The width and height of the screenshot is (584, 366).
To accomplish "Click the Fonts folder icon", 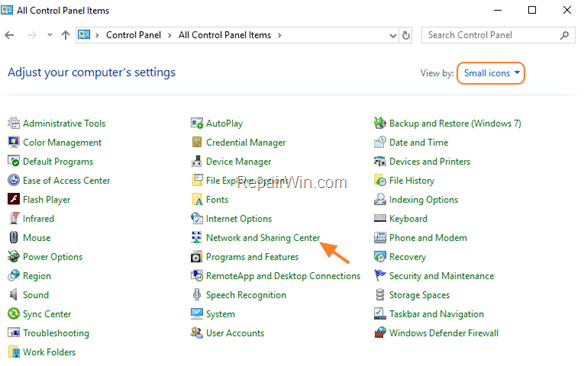I will coord(197,199).
